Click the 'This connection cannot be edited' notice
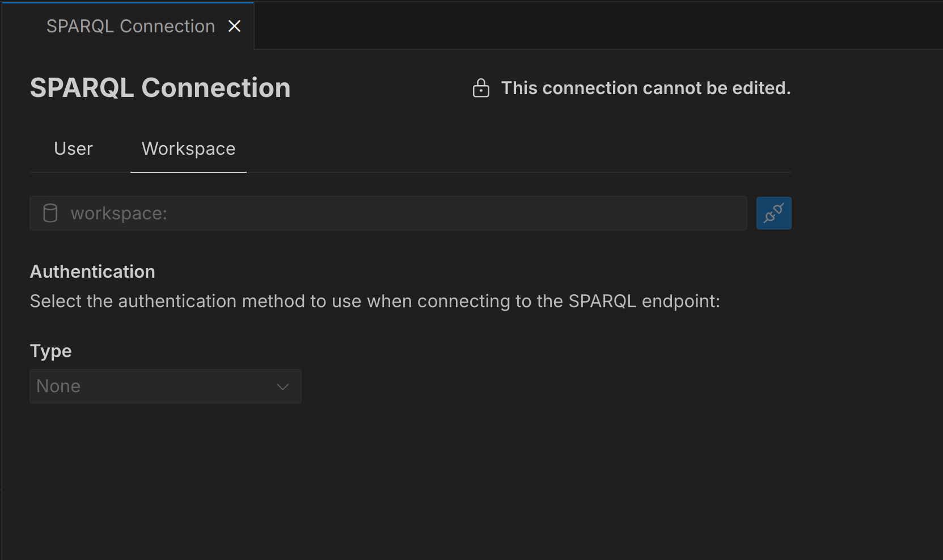This screenshot has width=943, height=560. click(x=645, y=88)
